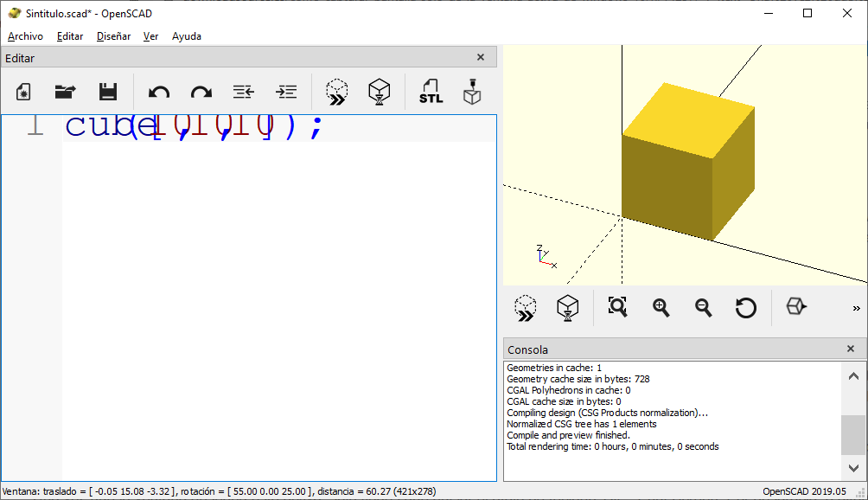
Task: Reset the 3D view rotation
Action: pos(746,307)
